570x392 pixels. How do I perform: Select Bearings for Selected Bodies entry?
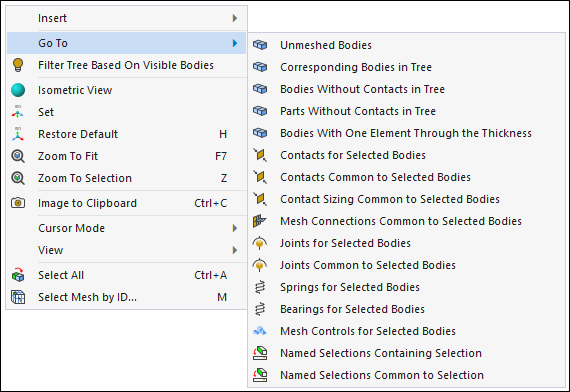(x=406, y=309)
